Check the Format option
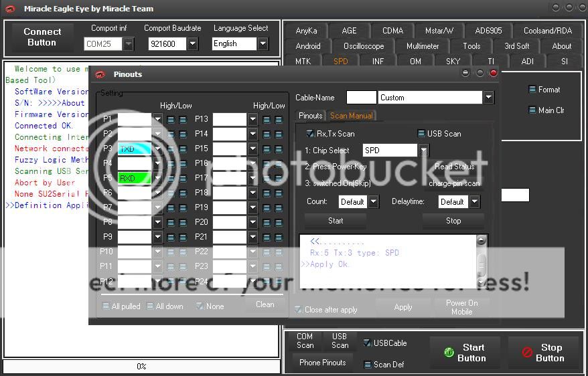The image size is (588, 376). (532, 90)
